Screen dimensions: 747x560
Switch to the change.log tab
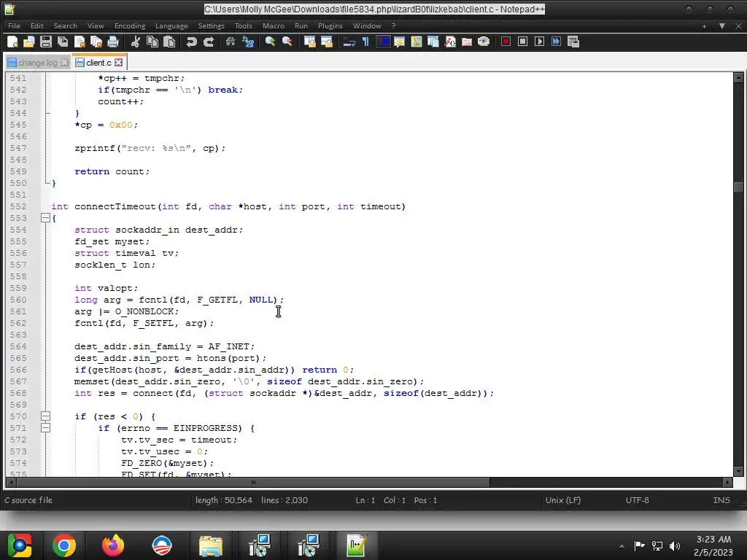[38, 63]
